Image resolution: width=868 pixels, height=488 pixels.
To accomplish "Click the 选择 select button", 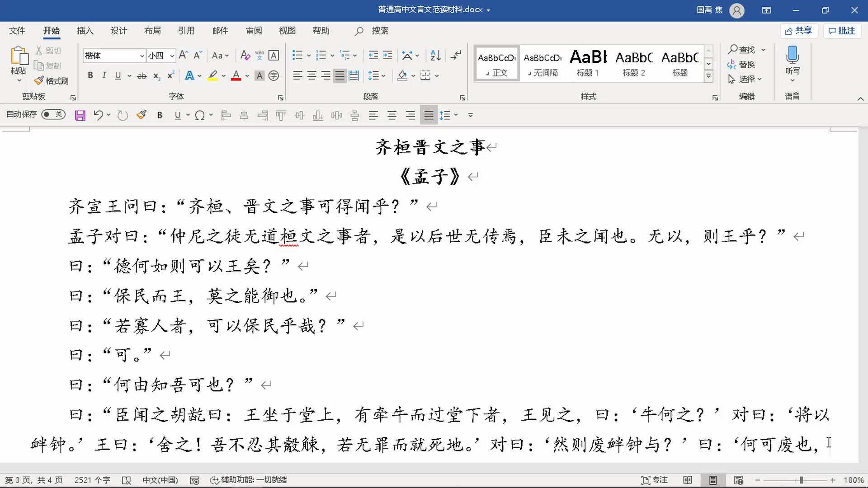I will (x=745, y=79).
